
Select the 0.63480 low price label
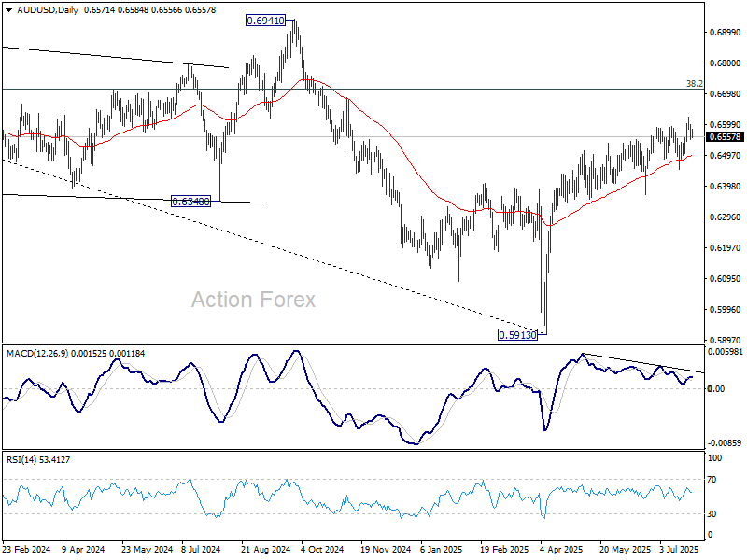tap(190, 202)
